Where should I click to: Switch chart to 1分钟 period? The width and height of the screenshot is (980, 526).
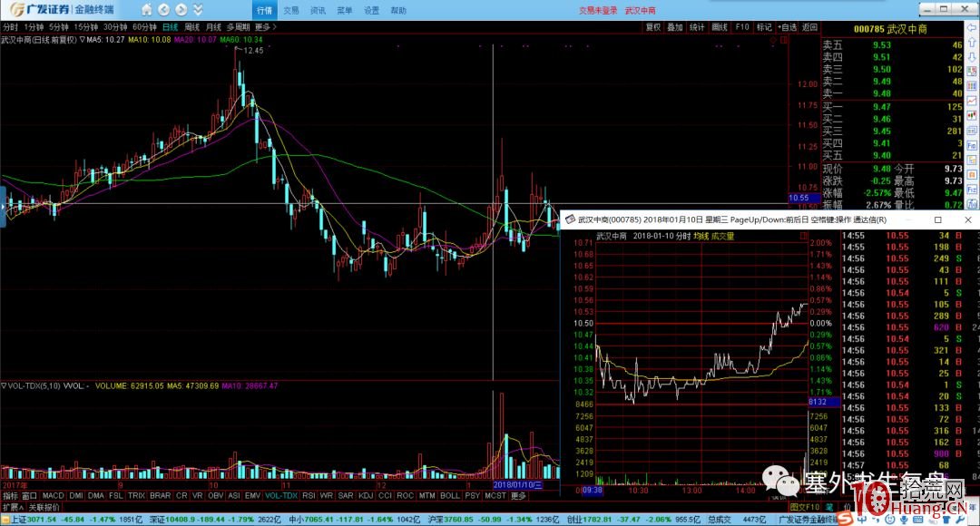point(34,27)
